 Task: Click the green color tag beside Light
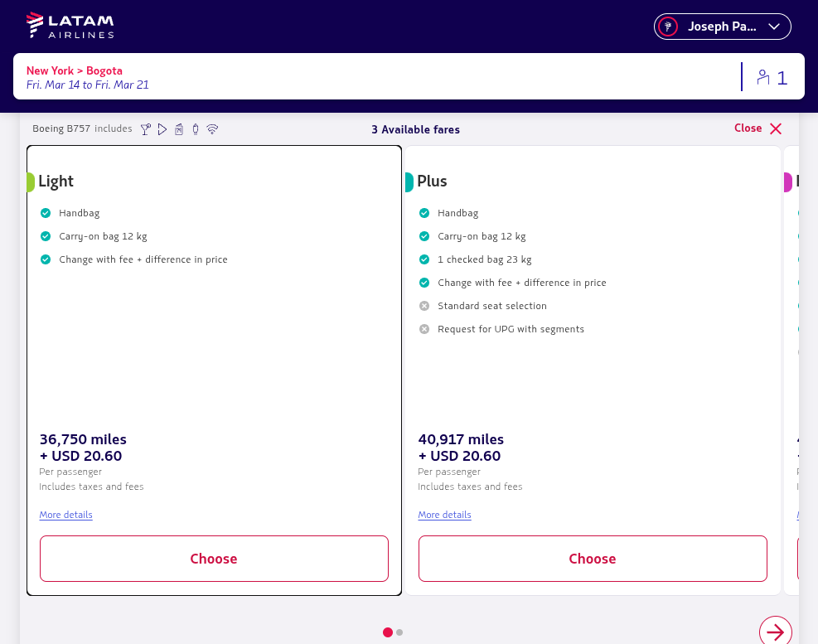pos(31,182)
